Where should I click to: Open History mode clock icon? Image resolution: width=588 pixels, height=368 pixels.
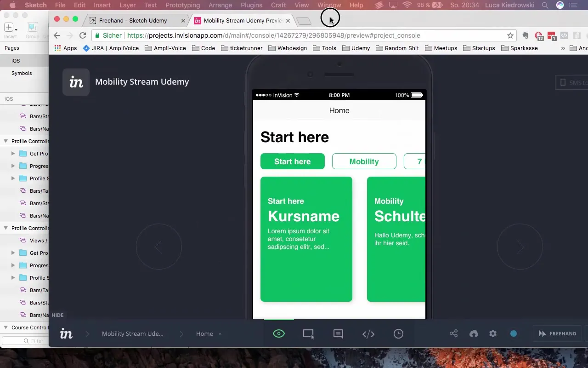click(x=398, y=334)
